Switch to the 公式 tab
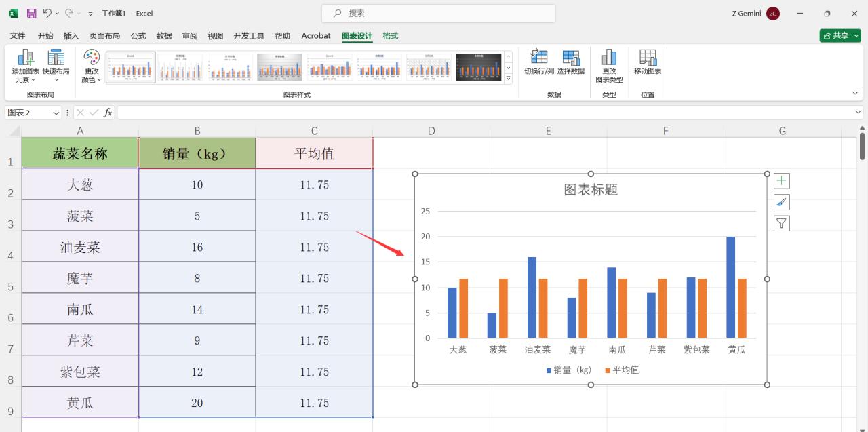The image size is (868, 432). (x=138, y=36)
